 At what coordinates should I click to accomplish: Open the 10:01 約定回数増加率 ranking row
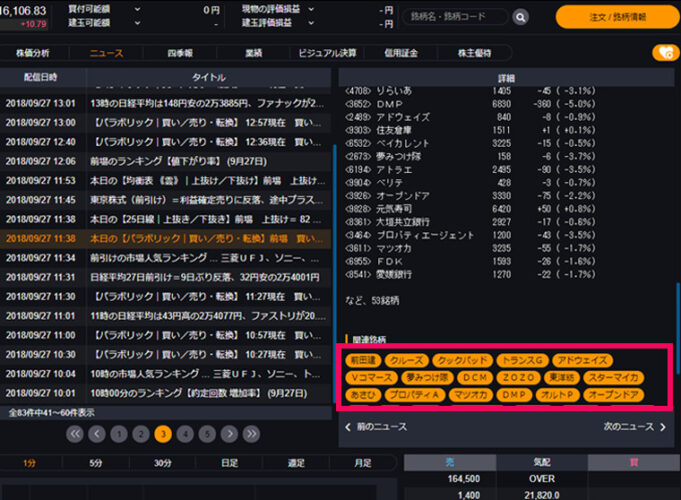[x=165, y=393]
